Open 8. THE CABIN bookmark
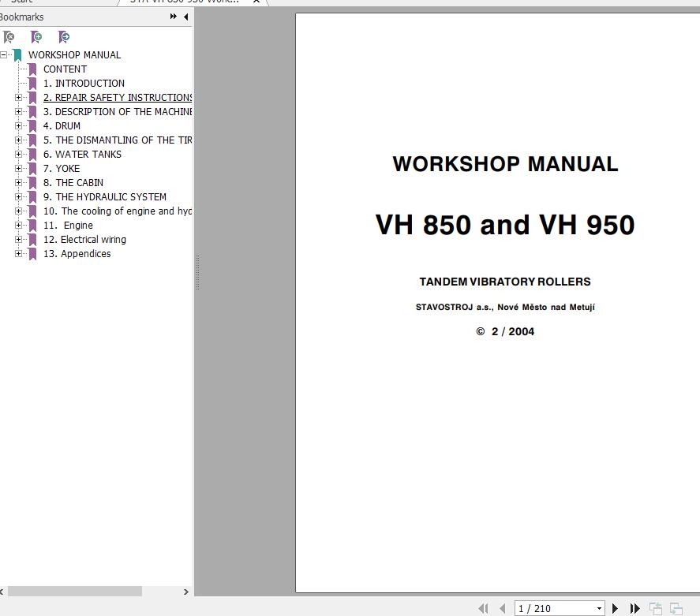Image resolution: width=700 pixels, height=616 pixels. click(73, 183)
